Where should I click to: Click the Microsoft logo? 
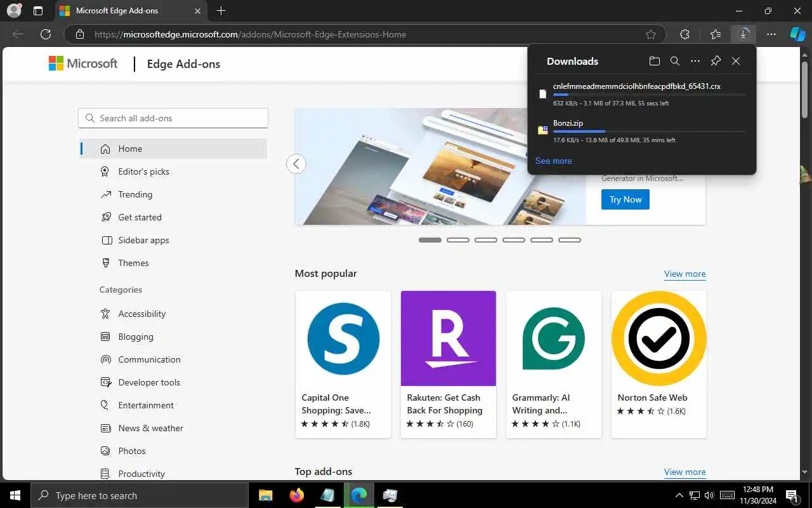point(83,63)
